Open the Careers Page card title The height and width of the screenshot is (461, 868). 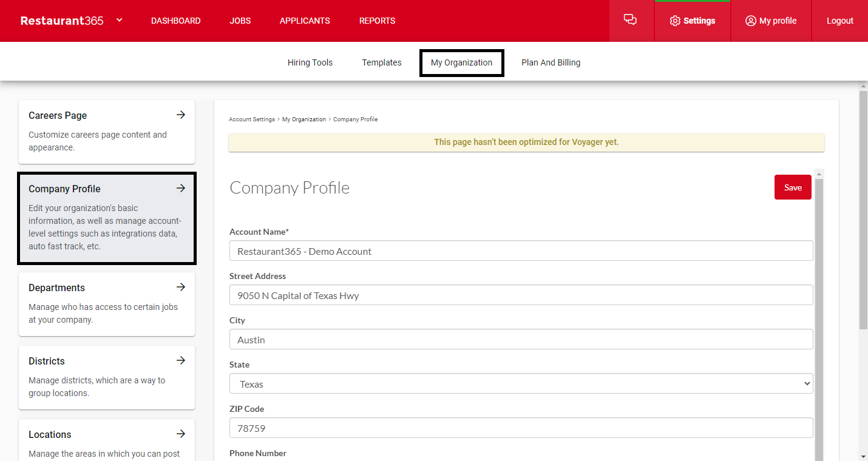click(58, 115)
